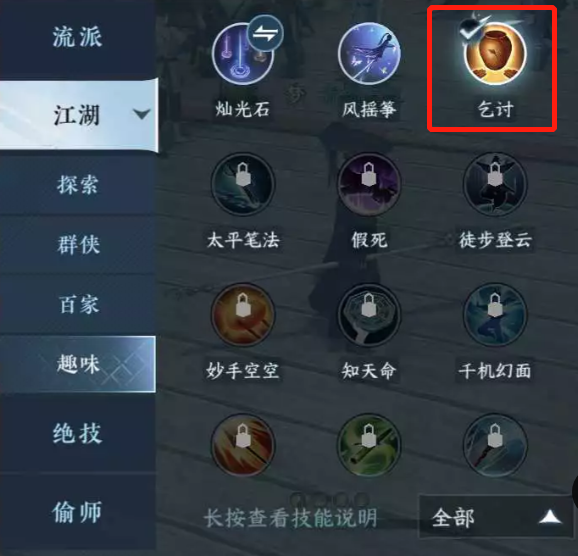
Task: Open the 全部 filter dropdown
Action: pos(496,517)
